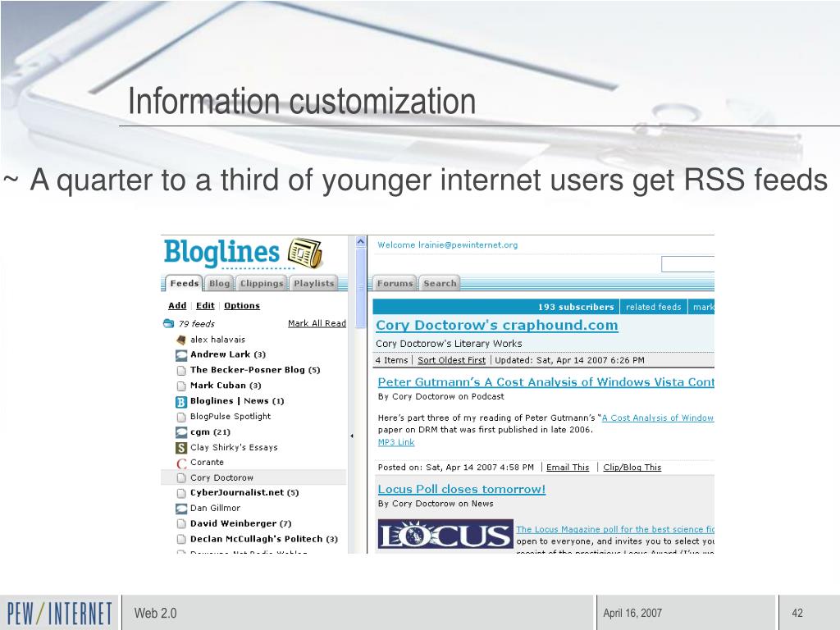Click the David Weinberger page icon
This screenshot has height=630, width=840.
181,524
